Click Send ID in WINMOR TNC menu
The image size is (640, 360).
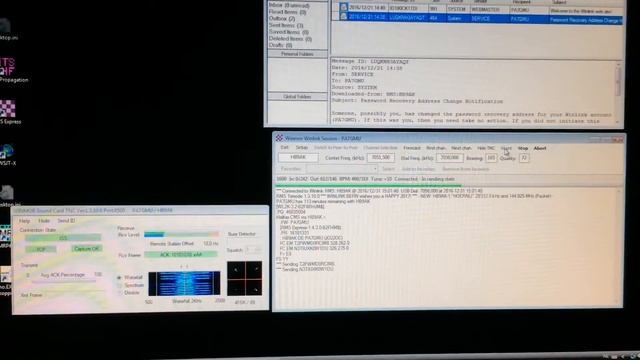[x=66, y=221]
